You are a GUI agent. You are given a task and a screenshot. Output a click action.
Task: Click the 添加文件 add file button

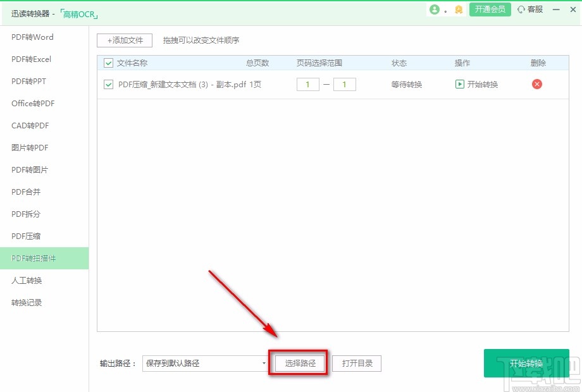click(124, 40)
